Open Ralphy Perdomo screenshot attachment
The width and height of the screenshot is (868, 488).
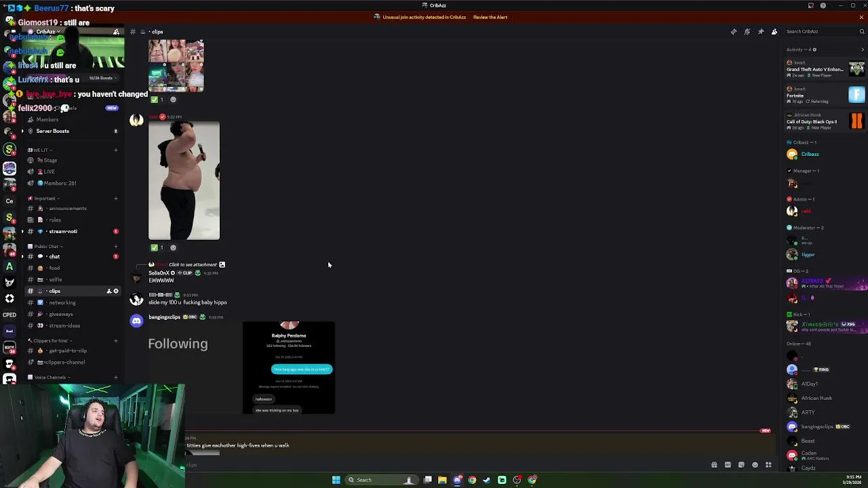pyautogui.click(x=289, y=367)
